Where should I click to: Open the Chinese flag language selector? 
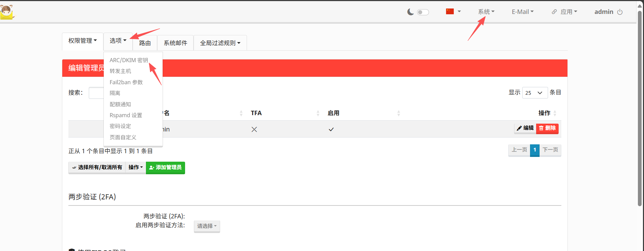(x=453, y=12)
